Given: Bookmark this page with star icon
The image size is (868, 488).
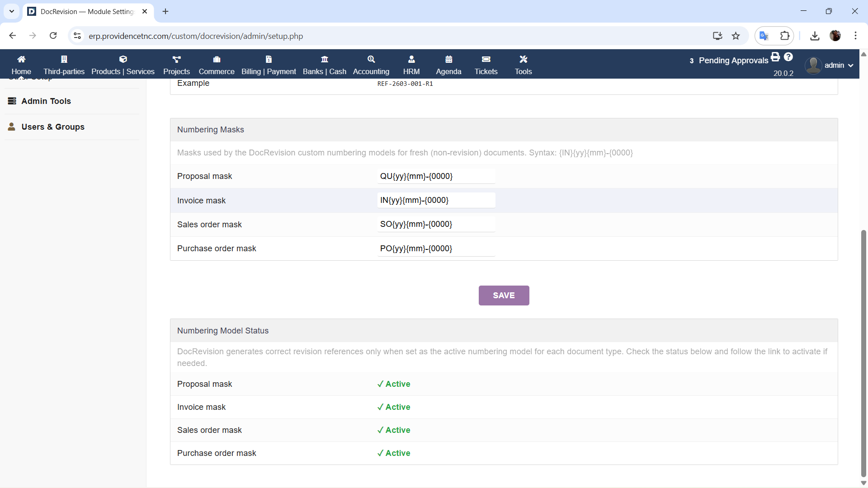Looking at the screenshot, I should click(736, 36).
